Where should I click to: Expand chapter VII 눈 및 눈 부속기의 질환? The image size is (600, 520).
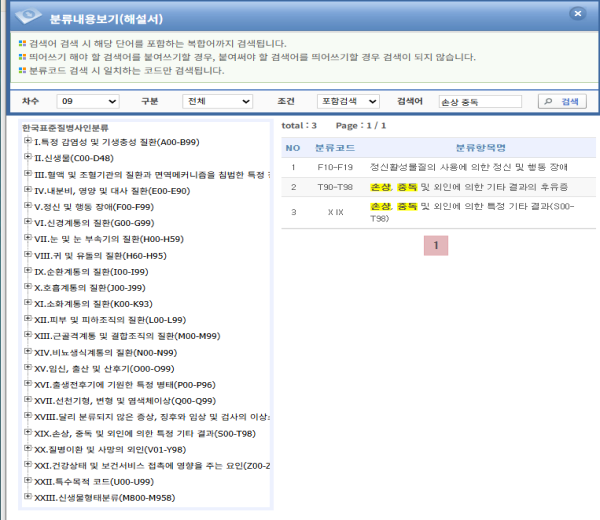click(28, 238)
